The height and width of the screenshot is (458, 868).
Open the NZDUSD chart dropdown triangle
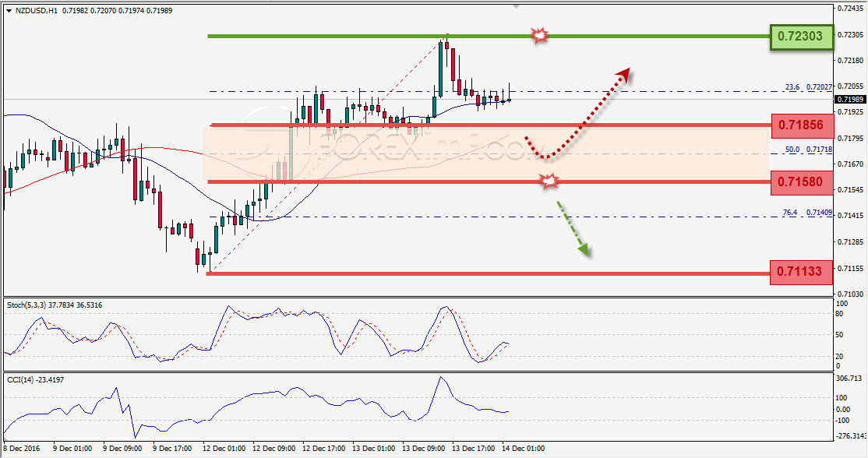(x=9, y=10)
